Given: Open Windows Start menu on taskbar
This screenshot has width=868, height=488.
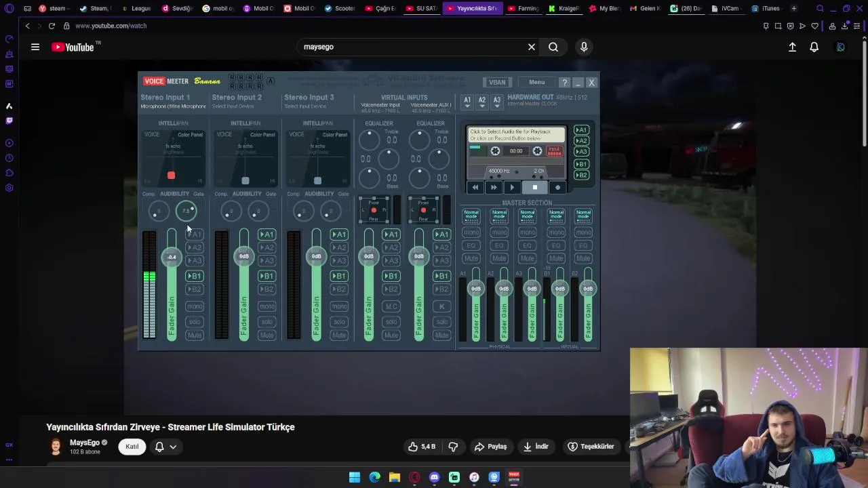Looking at the screenshot, I should (x=355, y=477).
